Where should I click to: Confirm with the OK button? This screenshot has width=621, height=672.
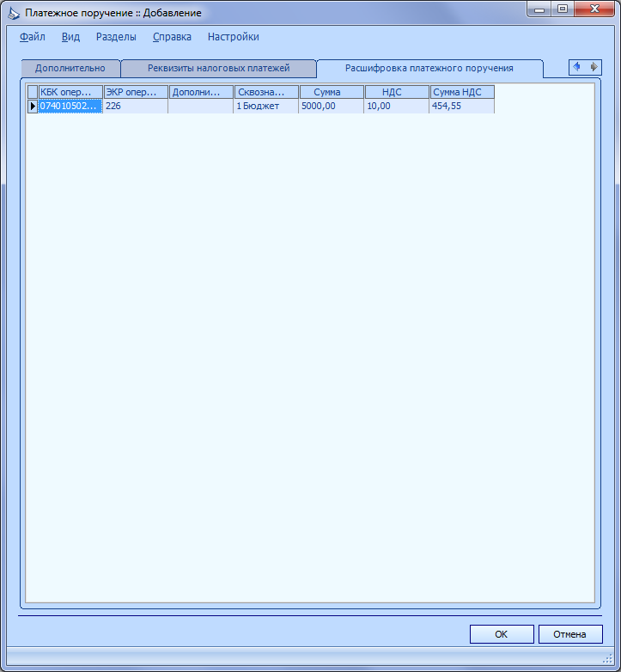click(x=502, y=634)
